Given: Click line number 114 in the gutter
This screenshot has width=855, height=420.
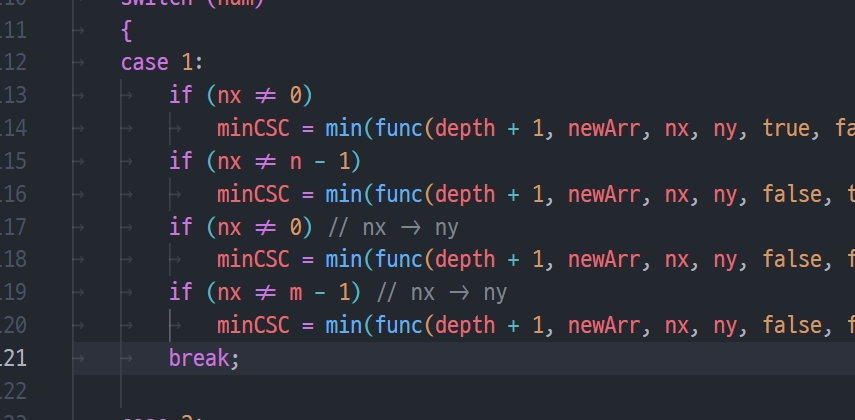Looking at the screenshot, I should (13, 128).
